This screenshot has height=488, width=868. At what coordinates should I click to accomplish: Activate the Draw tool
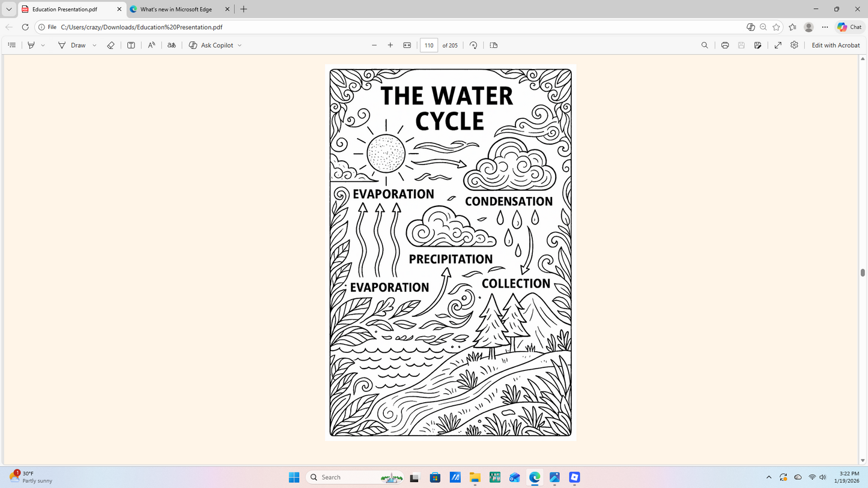tap(72, 45)
